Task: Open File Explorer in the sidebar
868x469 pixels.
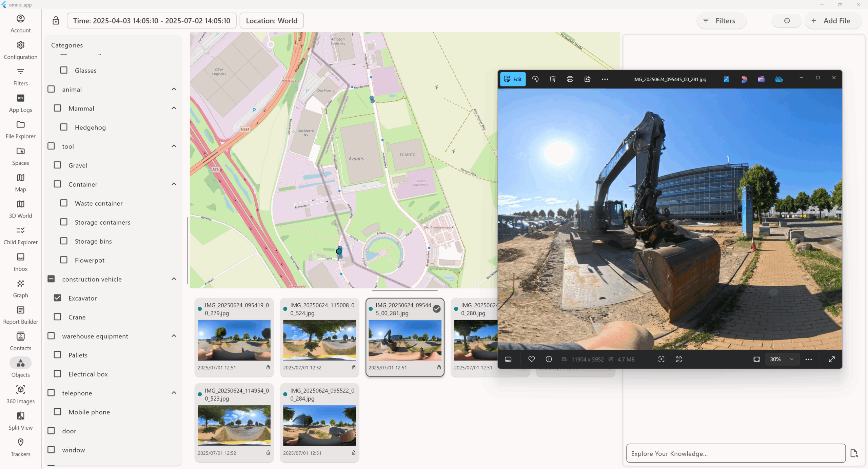Action: (x=21, y=129)
